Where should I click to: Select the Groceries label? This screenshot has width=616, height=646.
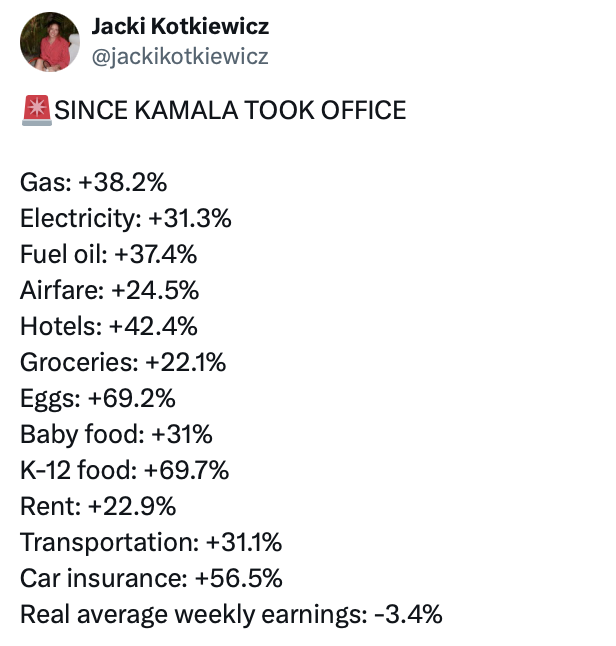click(x=79, y=362)
